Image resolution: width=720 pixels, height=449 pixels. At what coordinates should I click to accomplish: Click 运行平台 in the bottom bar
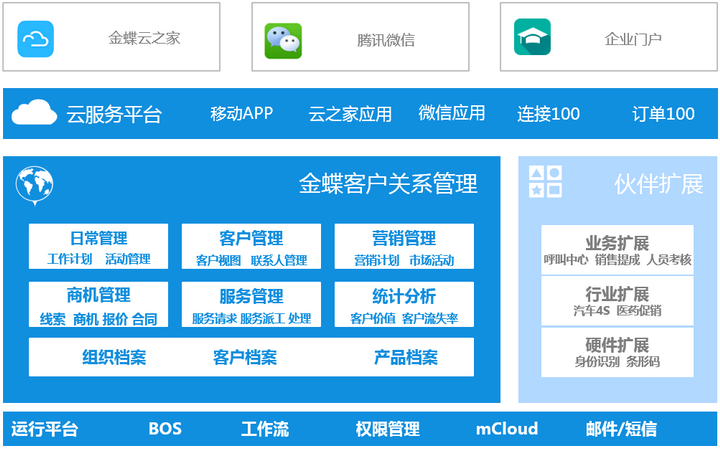(x=45, y=429)
